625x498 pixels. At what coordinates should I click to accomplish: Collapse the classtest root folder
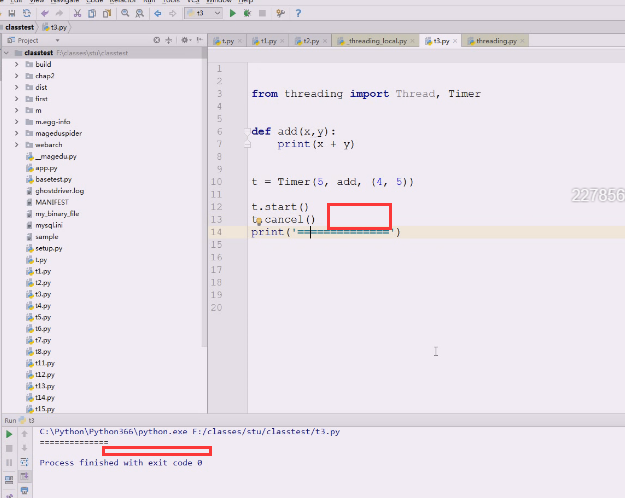6,53
